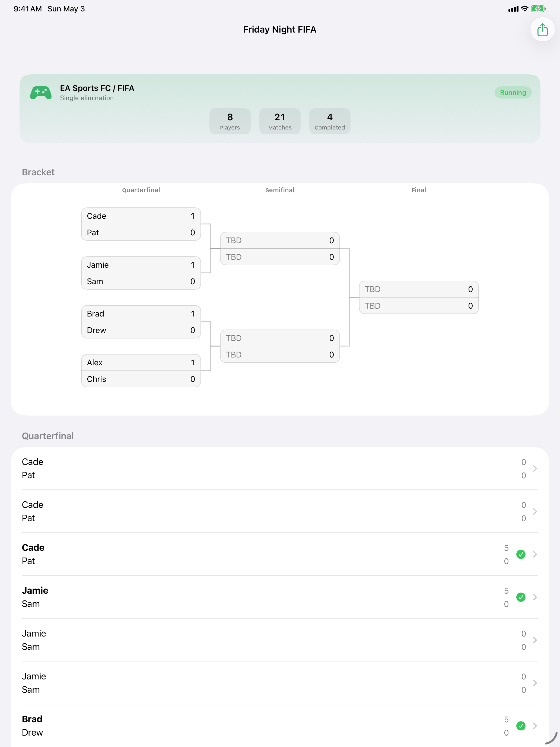
Task: Open the upper semifinal TBD match box
Action: [x=280, y=249]
